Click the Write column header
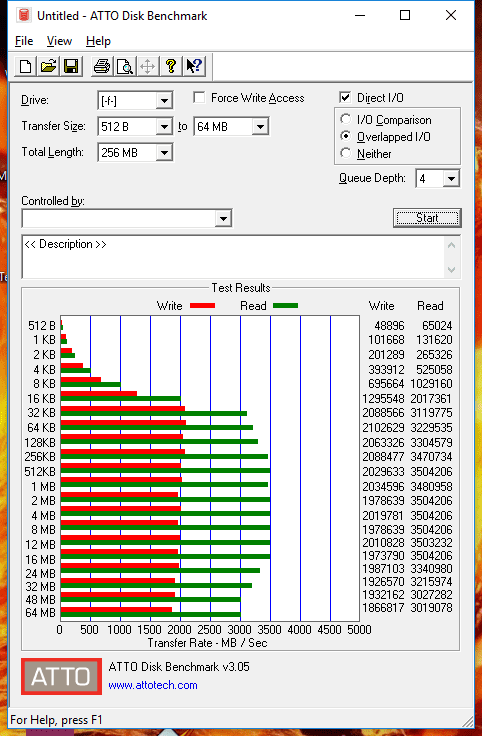482x736 pixels. coord(382,306)
